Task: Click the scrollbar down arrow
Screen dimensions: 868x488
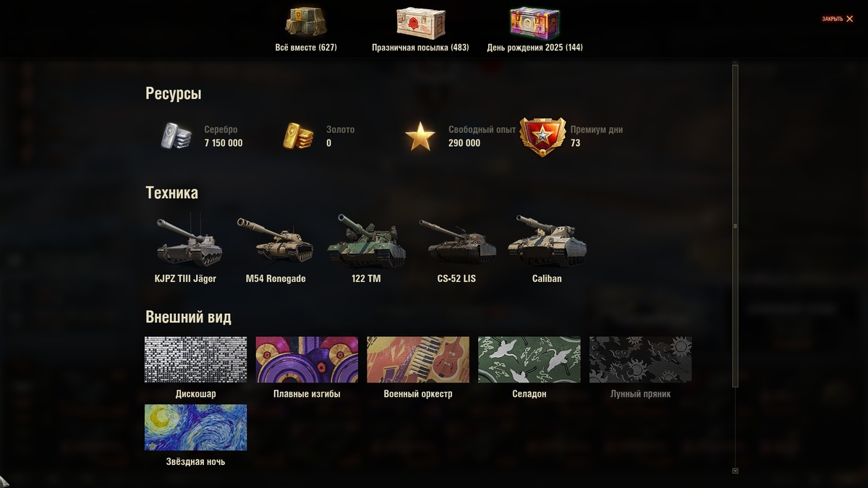Action: 736,471
